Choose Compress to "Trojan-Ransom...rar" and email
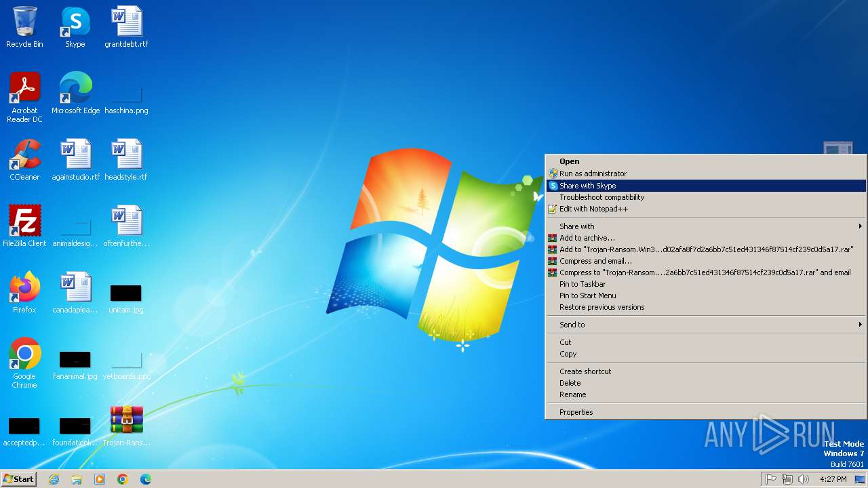This screenshot has height=488, width=868. [x=706, y=272]
